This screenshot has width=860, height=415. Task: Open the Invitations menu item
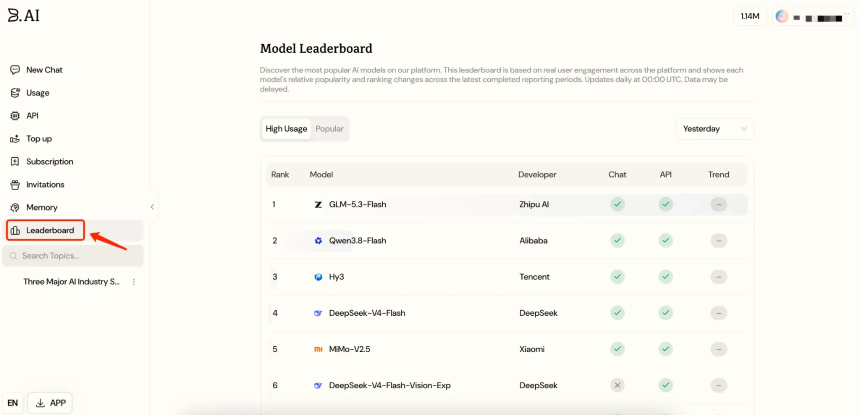coord(72,185)
